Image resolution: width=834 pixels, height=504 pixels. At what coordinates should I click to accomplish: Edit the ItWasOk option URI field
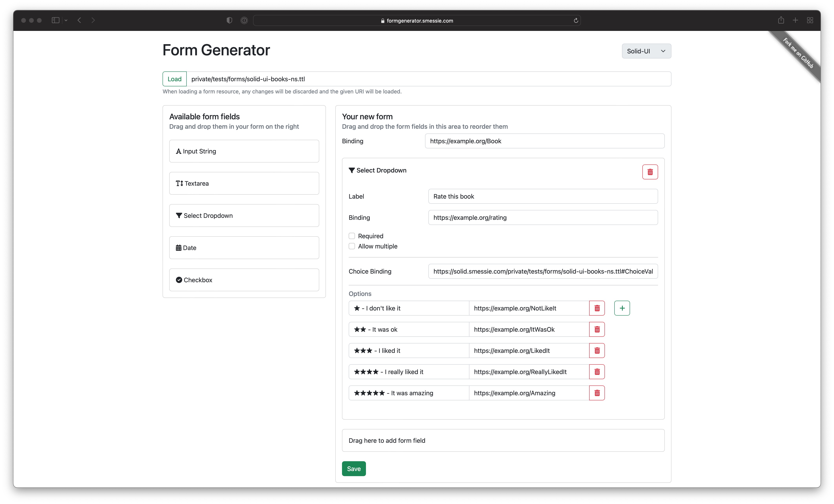[x=529, y=330]
